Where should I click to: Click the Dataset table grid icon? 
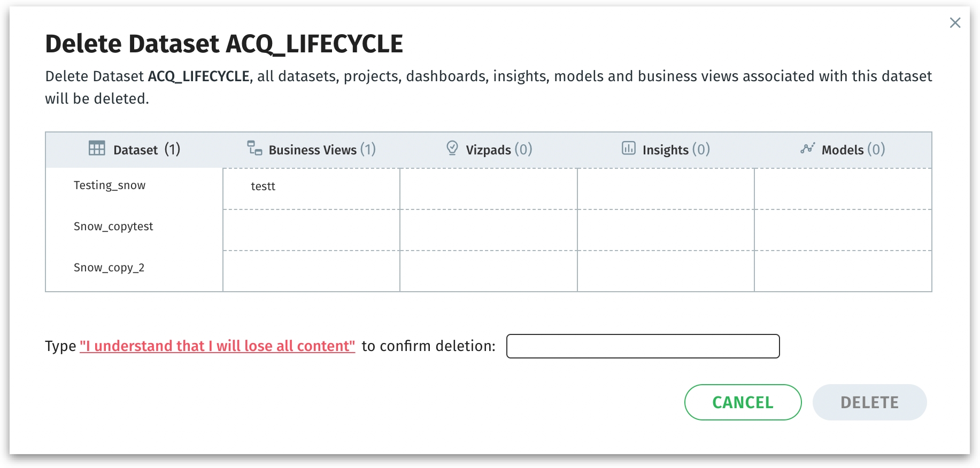[x=97, y=148]
